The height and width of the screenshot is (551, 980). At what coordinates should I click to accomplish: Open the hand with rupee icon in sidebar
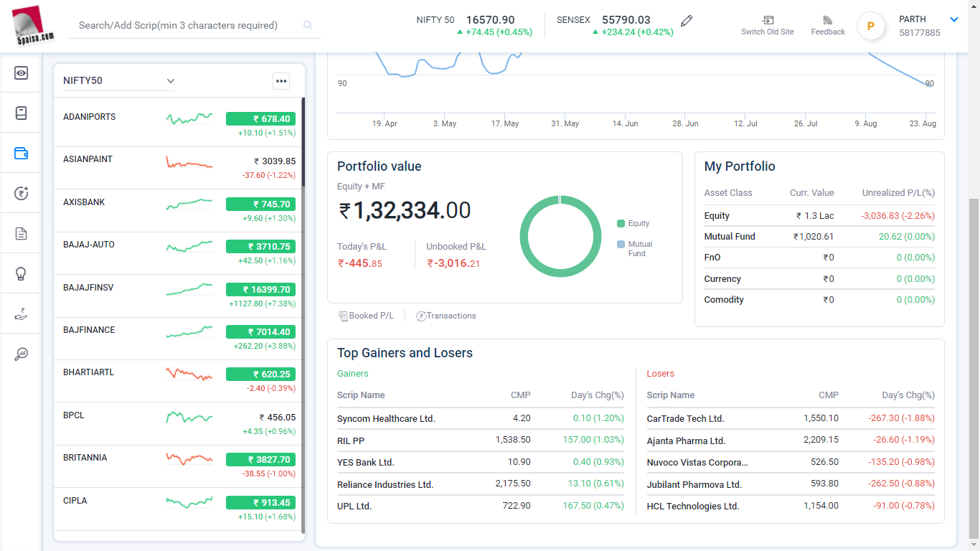pos(21,314)
